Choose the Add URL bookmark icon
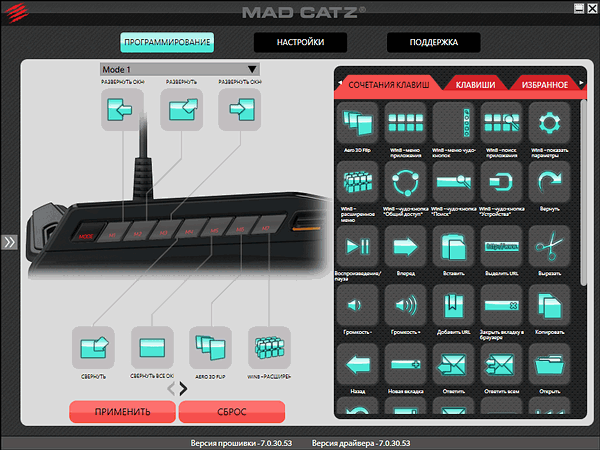Viewport: 600px width, 450px height. click(453, 305)
